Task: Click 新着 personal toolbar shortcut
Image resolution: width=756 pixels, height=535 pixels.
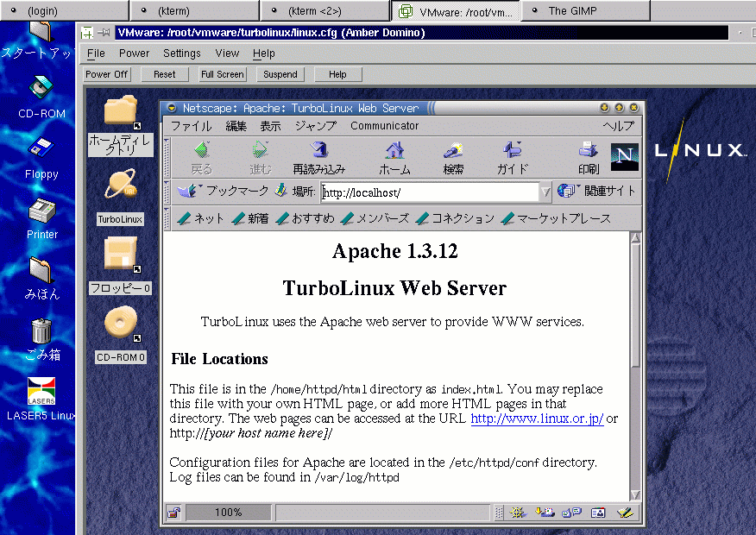Action: click(249, 218)
